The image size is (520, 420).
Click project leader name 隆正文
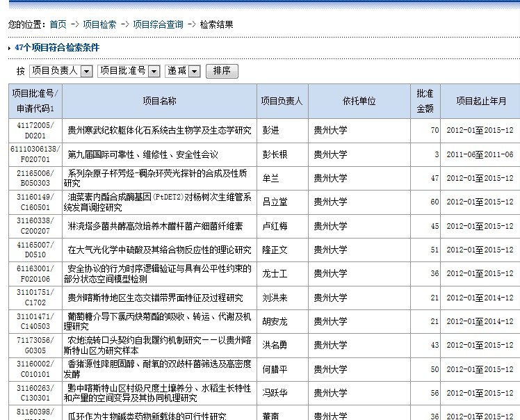(275, 250)
